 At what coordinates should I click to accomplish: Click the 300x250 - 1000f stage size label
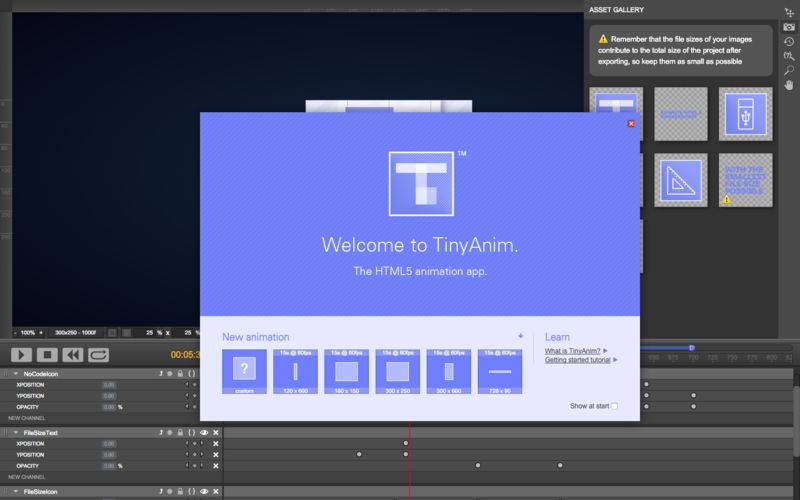tap(76, 333)
